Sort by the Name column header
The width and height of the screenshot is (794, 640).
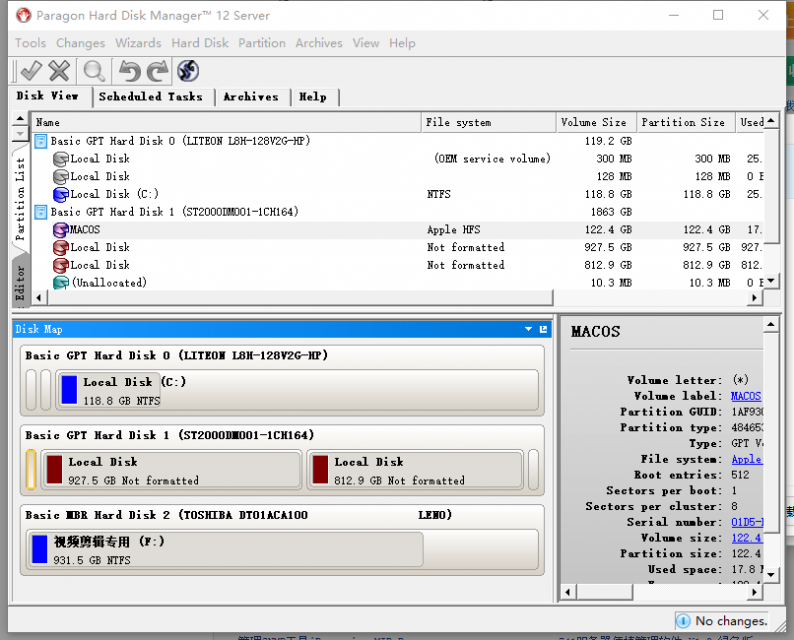pos(227,123)
